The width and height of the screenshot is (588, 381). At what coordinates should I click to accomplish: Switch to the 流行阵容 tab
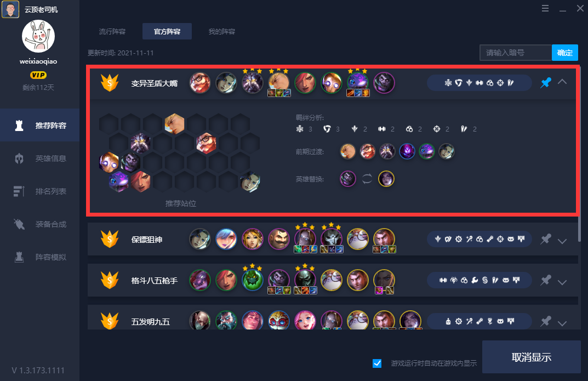coord(112,31)
